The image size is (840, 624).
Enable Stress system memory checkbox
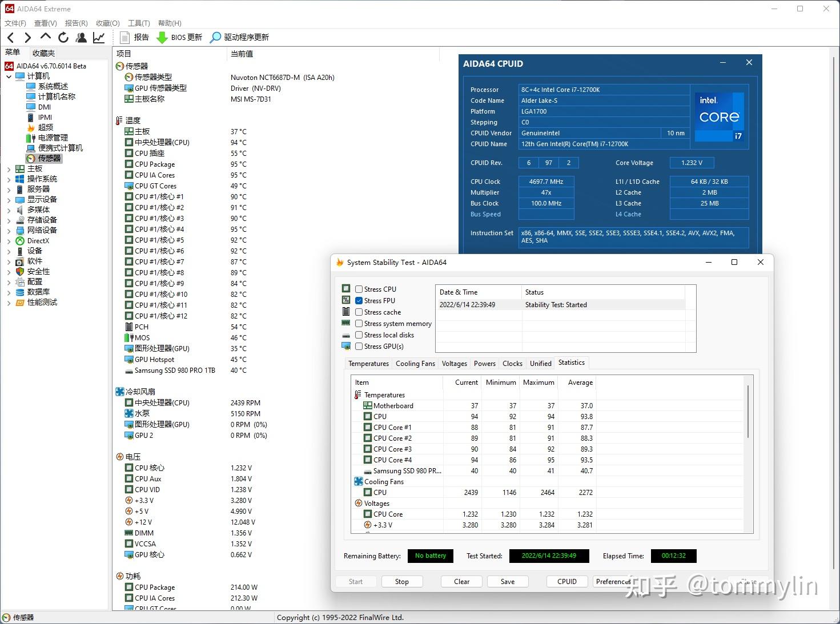click(359, 324)
